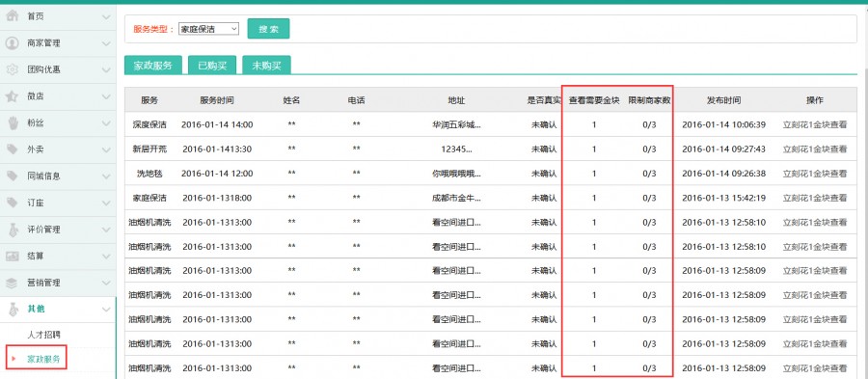Click the tag icon beside 外卖
The width and height of the screenshot is (868, 379).
pos(13,149)
